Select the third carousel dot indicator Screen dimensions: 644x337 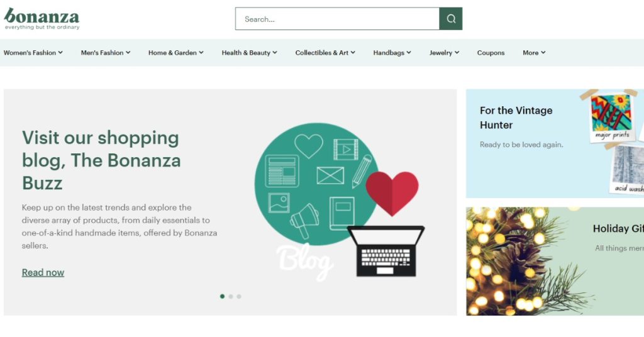coord(239,296)
